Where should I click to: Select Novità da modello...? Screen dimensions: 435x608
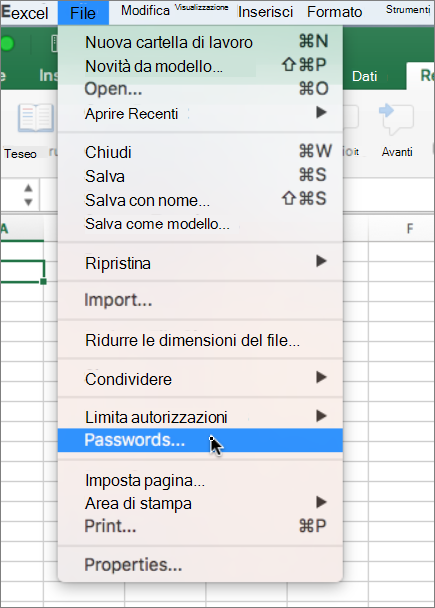click(200, 66)
